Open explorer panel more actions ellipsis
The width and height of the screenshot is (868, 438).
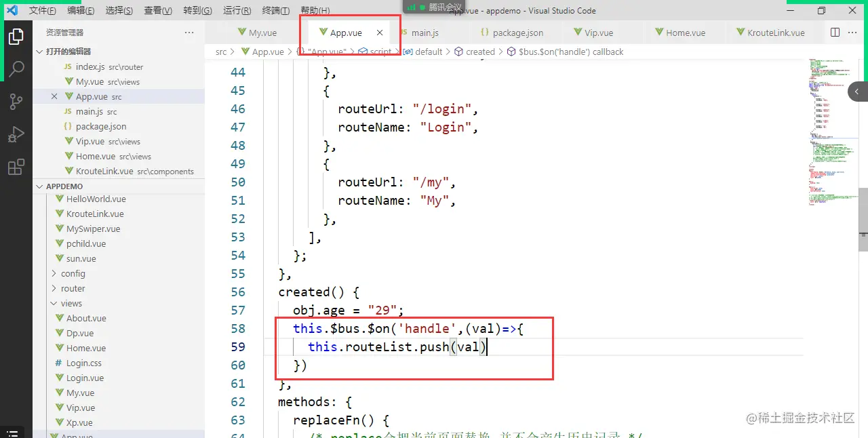189,33
